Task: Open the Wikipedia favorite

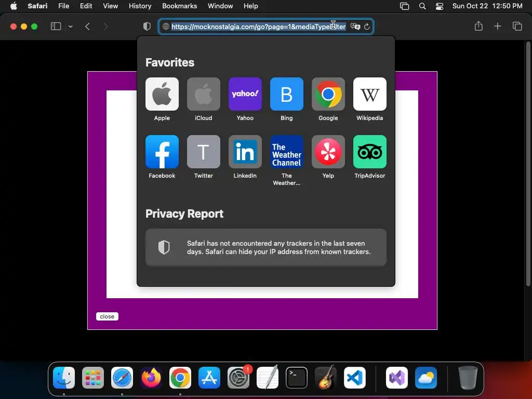Action: [370, 94]
